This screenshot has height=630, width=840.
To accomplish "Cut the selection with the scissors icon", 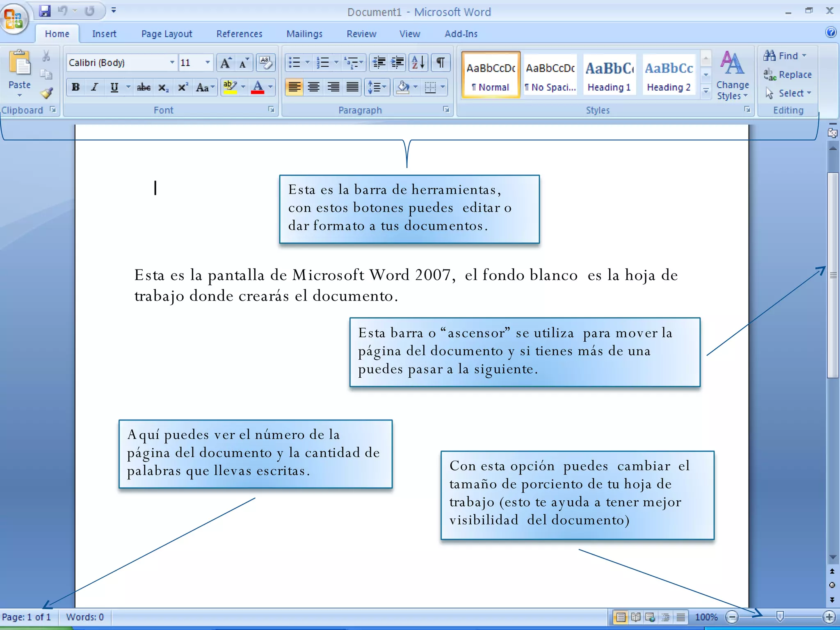I will [46, 56].
